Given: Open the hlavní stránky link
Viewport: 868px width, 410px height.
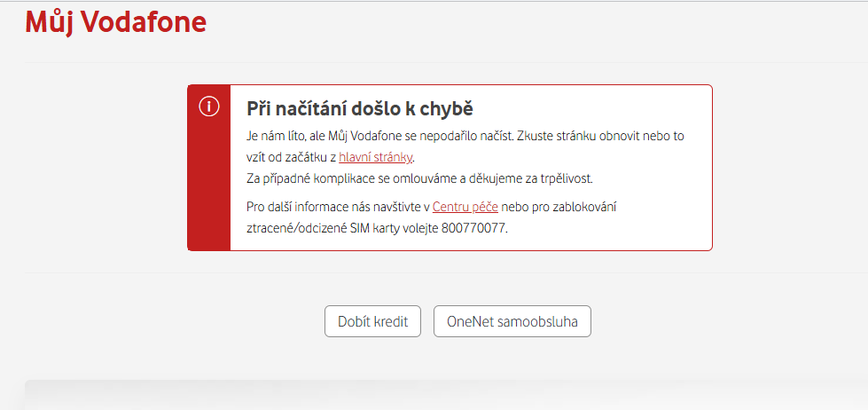Looking at the screenshot, I should pyautogui.click(x=376, y=157).
